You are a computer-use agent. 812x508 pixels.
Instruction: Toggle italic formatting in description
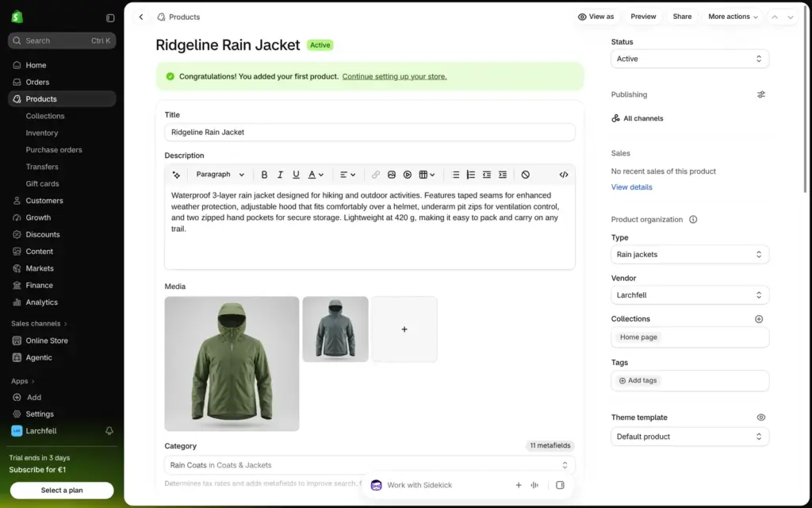click(x=280, y=175)
